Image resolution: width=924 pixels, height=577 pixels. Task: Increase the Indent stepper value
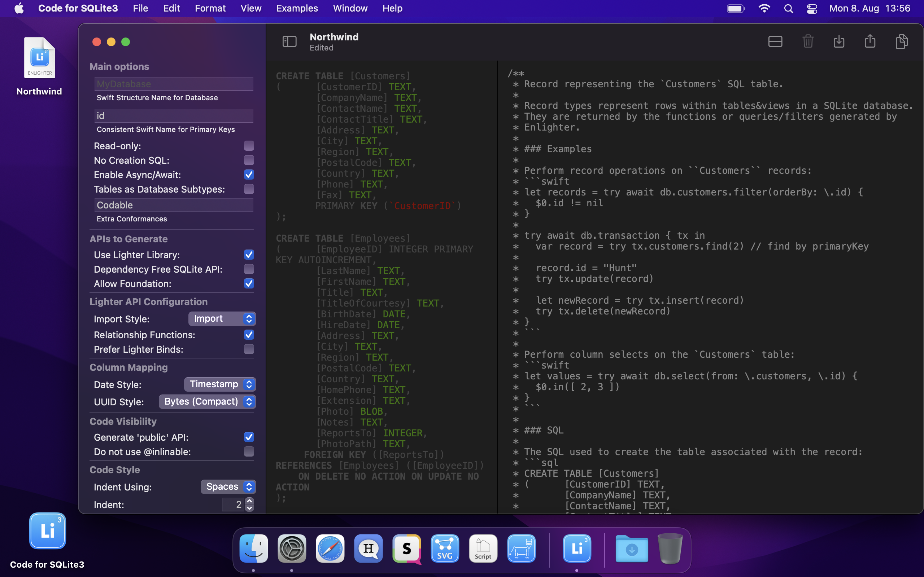(x=250, y=501)
